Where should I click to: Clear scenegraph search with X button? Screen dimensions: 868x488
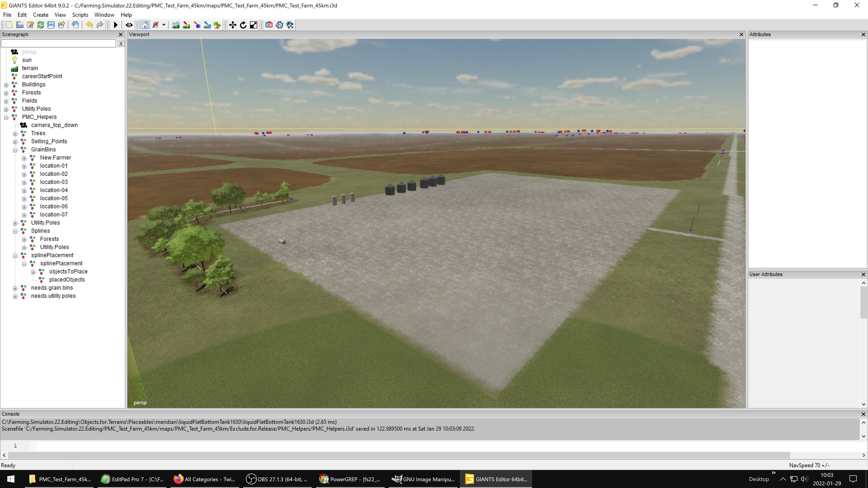[x=121, y=43]
